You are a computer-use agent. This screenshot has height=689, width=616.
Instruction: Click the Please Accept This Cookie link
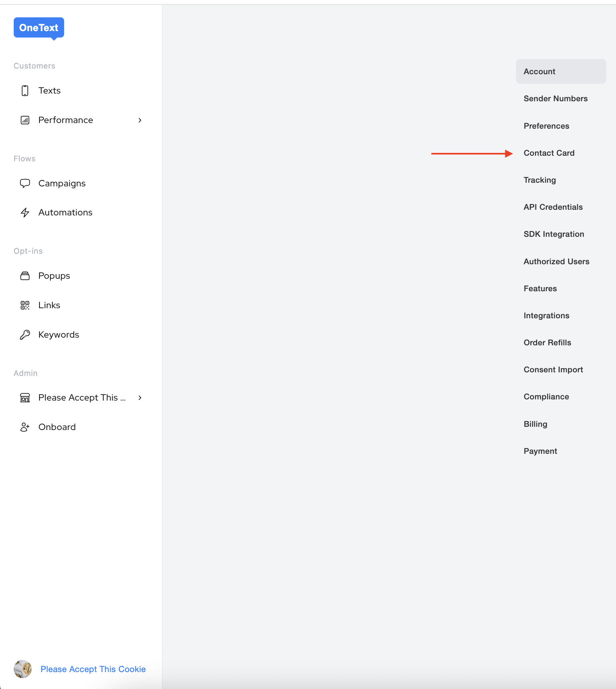(x=93, y=669)
